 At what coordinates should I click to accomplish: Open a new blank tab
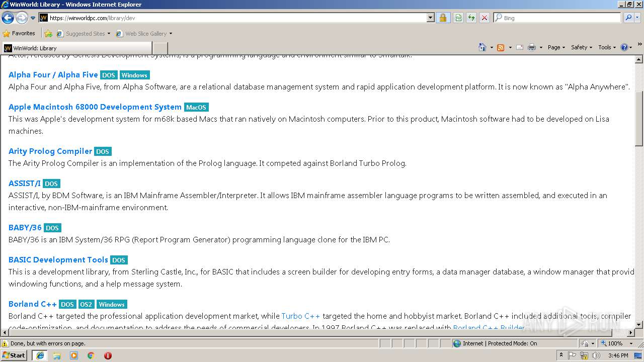click(160, 48)
